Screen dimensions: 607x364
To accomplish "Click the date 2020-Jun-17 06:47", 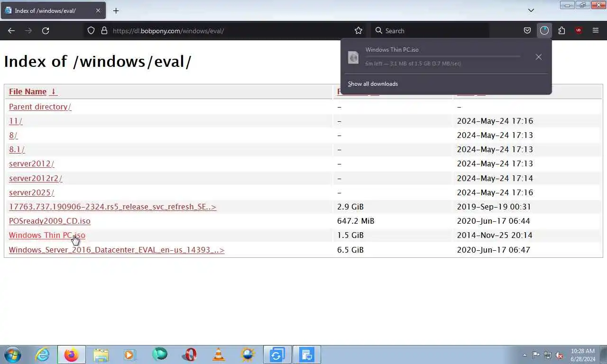I will coord(494,250).
